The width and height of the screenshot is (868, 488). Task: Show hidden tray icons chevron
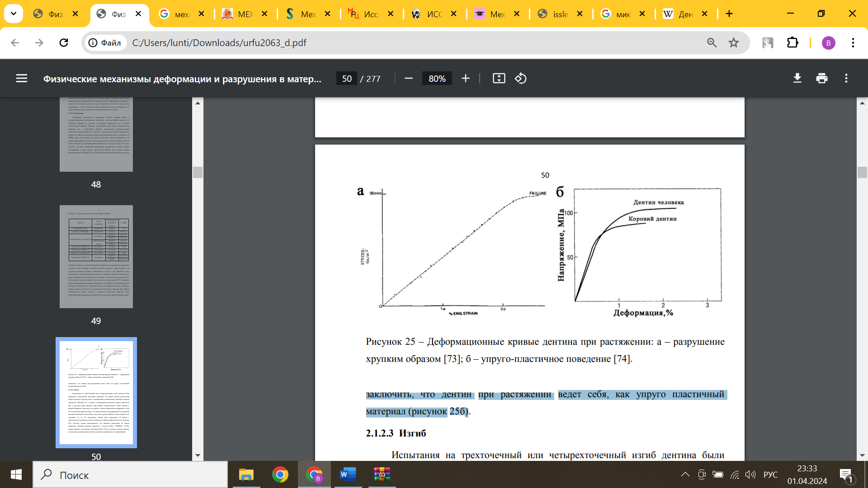pos(685,474)
